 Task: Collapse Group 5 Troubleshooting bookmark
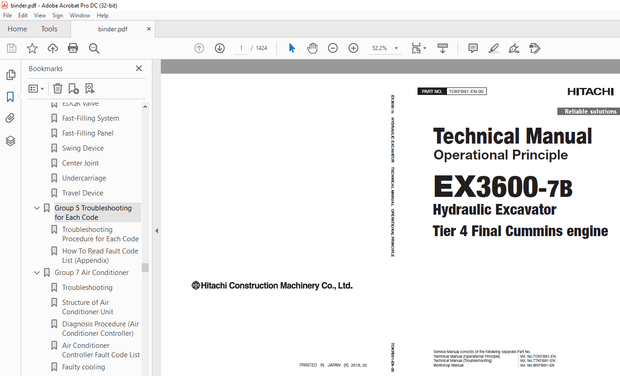[x=37, y=208]
